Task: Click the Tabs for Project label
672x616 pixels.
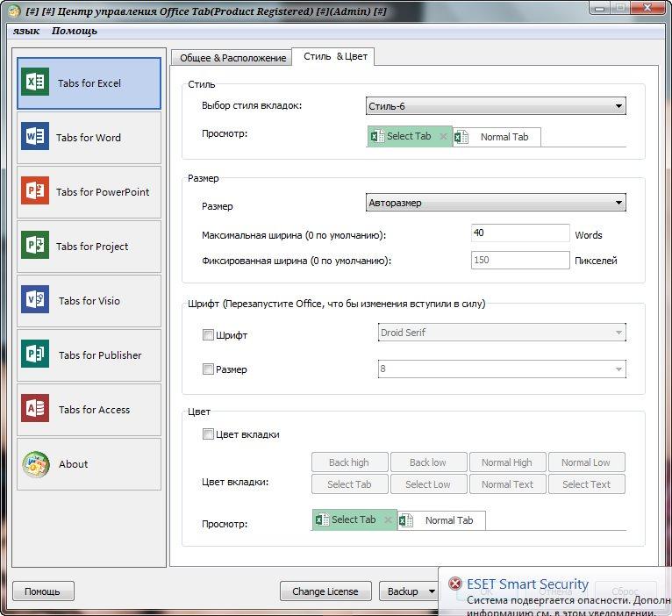Action: [92, 246]
